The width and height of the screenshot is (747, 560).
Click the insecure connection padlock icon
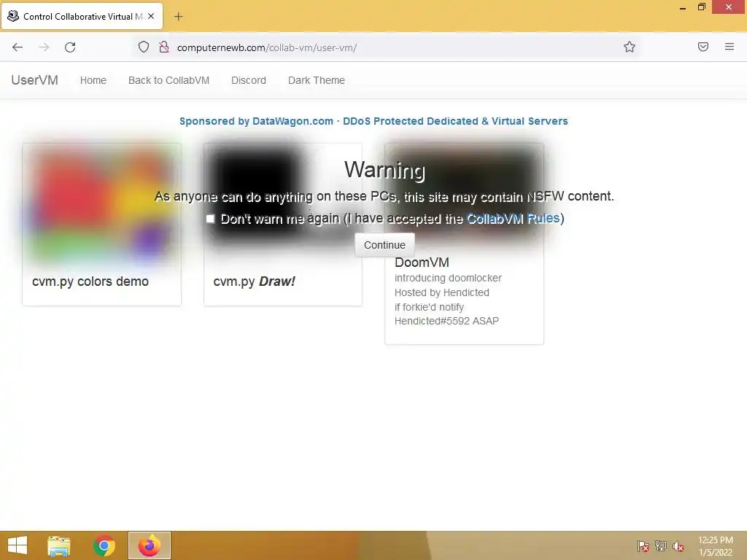pos(164,47)
